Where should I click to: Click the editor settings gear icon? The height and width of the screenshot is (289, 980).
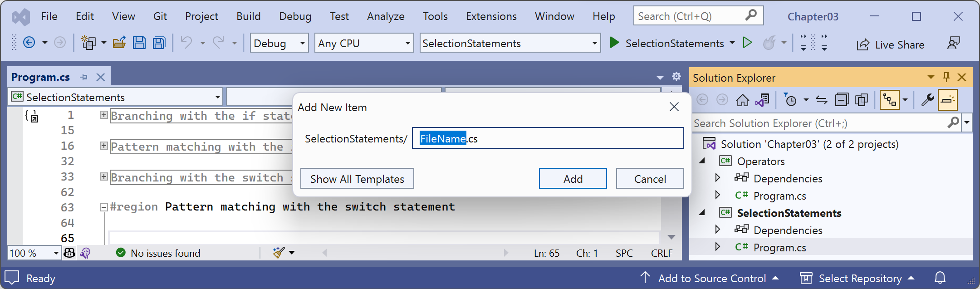676,76
